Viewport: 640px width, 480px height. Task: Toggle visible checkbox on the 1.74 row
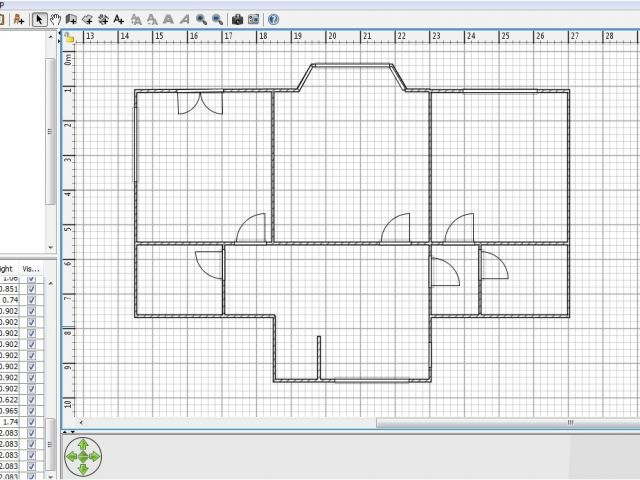(31, 422)
